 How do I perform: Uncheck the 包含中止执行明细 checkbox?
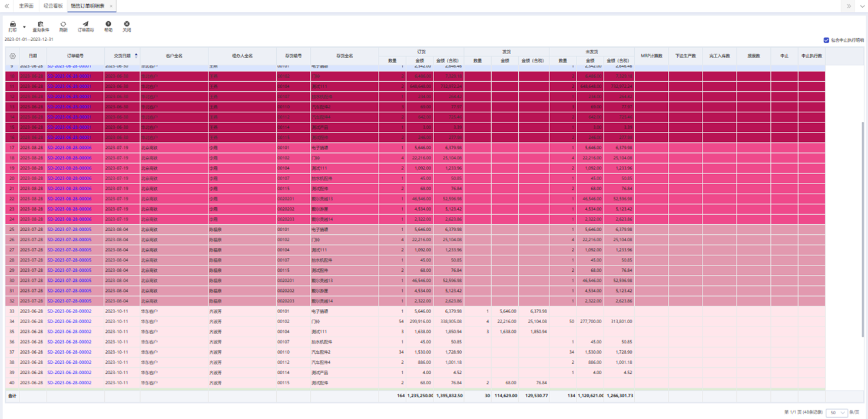click(x=826, y=40)
